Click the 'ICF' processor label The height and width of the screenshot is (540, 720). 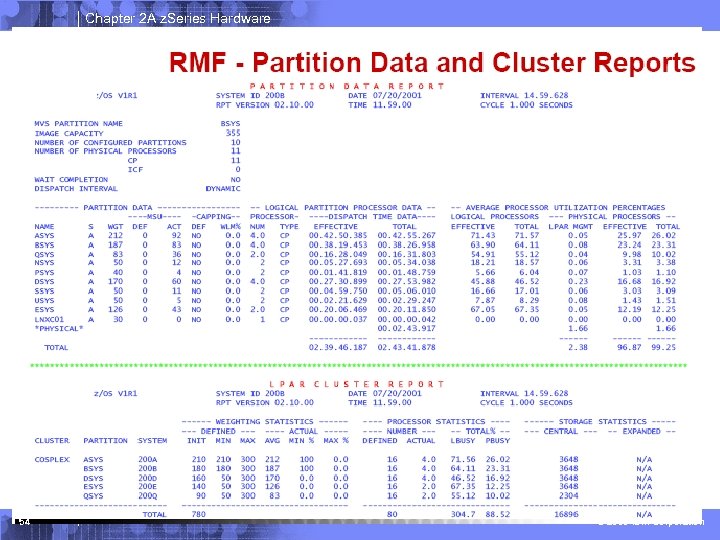pos(135,170)
